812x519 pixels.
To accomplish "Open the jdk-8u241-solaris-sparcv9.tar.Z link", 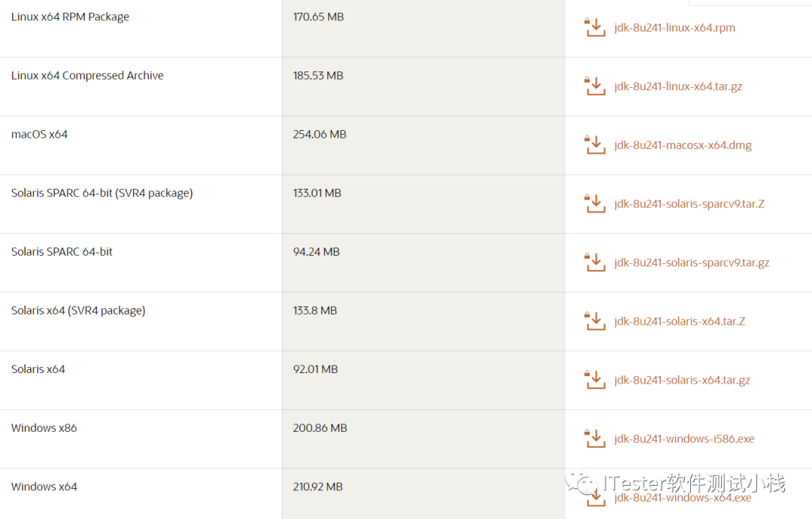I will [x=689, y=204].
